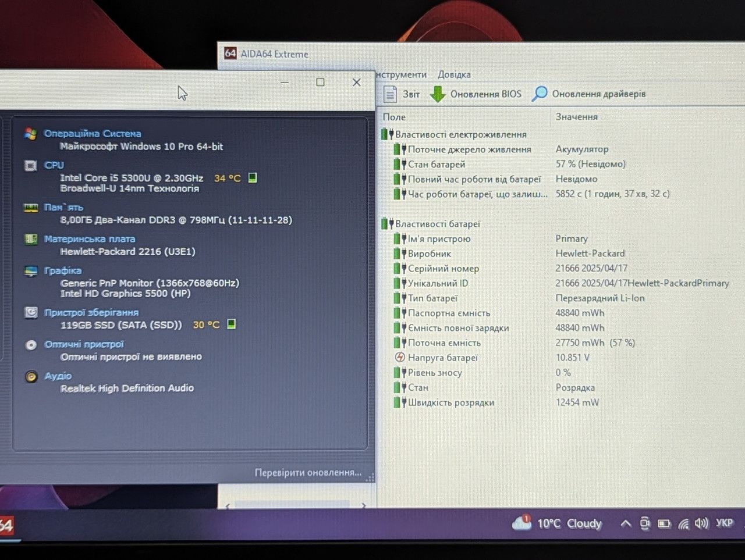745x560 pixels.
Task: Click the Напруга батареї voltage icon
Action: tap(400, 358)
